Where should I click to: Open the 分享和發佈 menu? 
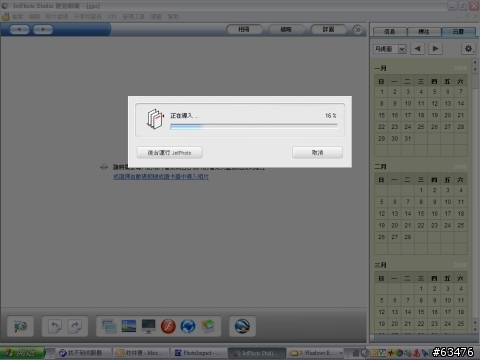point(88,17)
